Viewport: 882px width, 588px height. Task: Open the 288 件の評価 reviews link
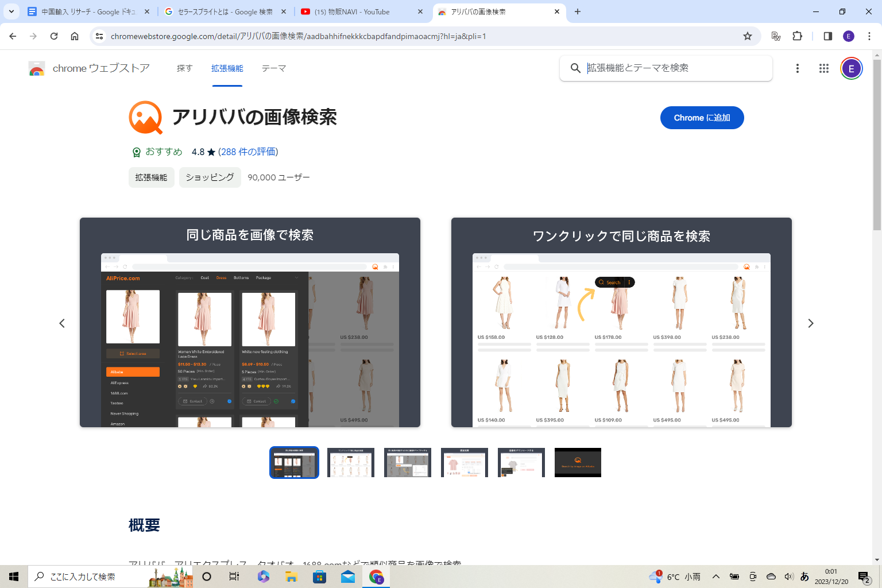[x=248, y=152]
